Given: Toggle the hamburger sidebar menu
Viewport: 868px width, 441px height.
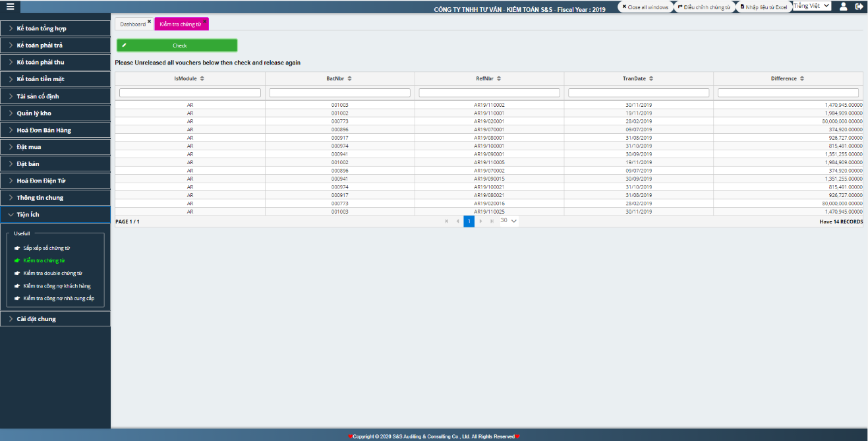Looking at the screenshot, I should click(10, 7).
